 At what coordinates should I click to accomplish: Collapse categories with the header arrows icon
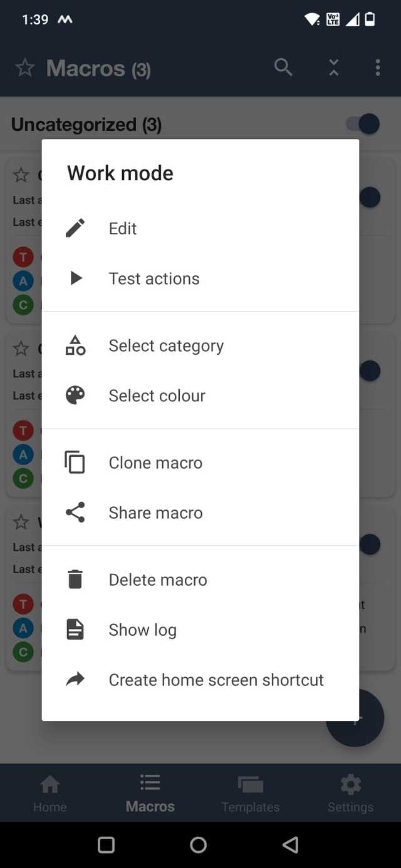click(x=334, y=68)
